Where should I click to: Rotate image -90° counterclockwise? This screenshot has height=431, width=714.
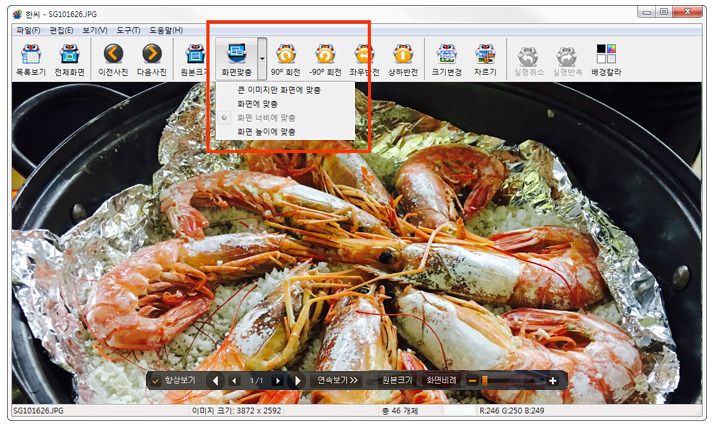pyautogui.click(x=325, y=59)
